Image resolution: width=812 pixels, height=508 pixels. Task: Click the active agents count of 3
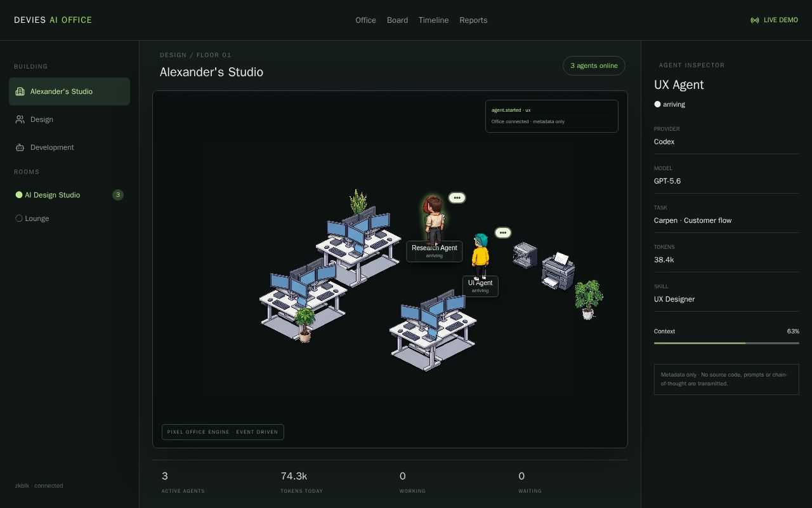click(165, 476)
